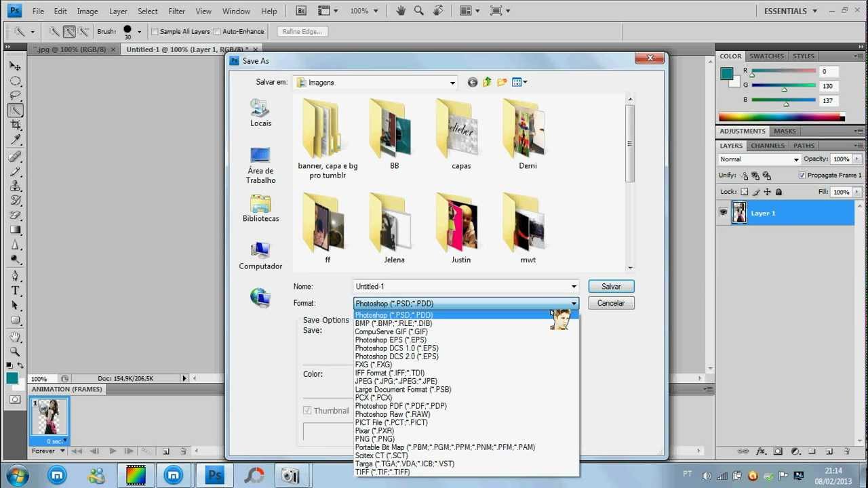This screenshot has width=868, height=488.
Task: Select the Quick Selection tool in toolbox
Action: point(15,110)
